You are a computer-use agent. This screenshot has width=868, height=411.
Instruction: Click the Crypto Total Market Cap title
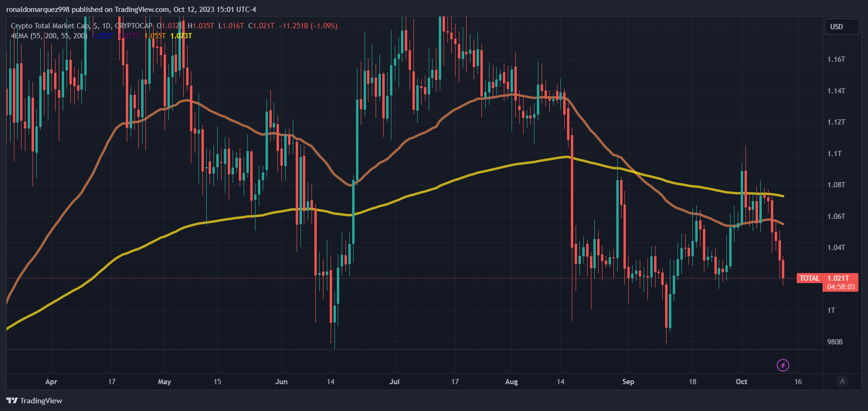pyautogui.click(x=50, y=26)
